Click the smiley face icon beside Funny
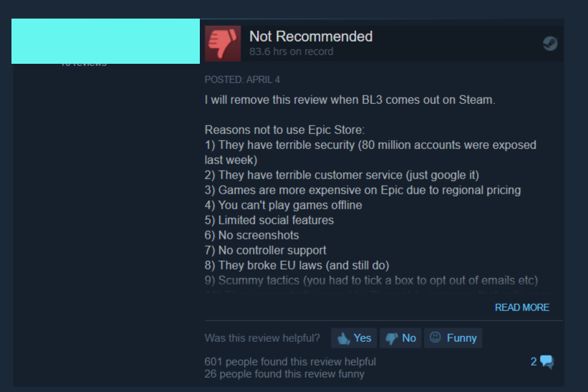The width and height of the screenshot is (588, 392). pos(435,338)
